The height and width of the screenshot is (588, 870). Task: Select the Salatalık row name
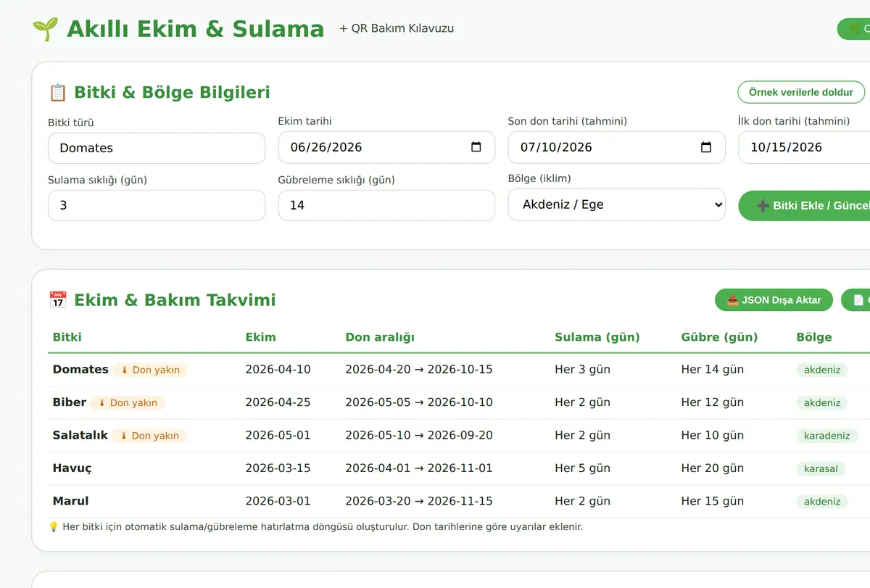pos(80,435)
